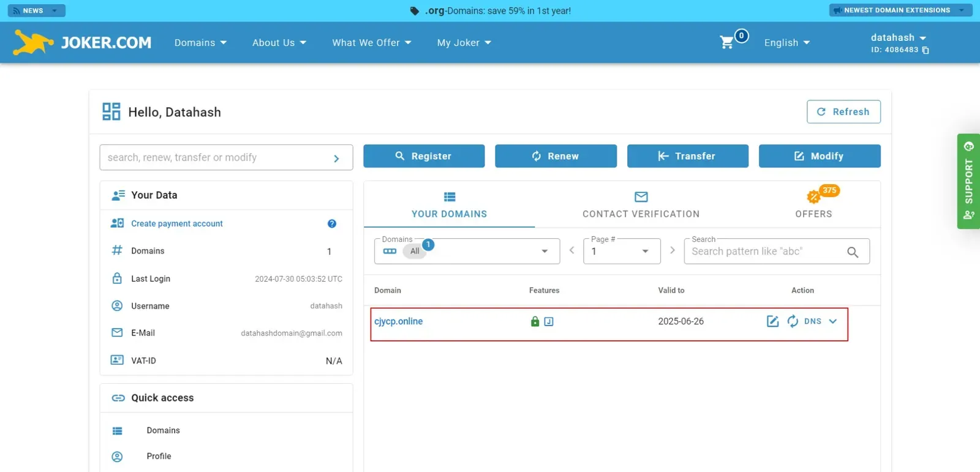The image size is (980, 472).
Task: Click the green lock icon for cjycp.online
Action: (535, 321)
